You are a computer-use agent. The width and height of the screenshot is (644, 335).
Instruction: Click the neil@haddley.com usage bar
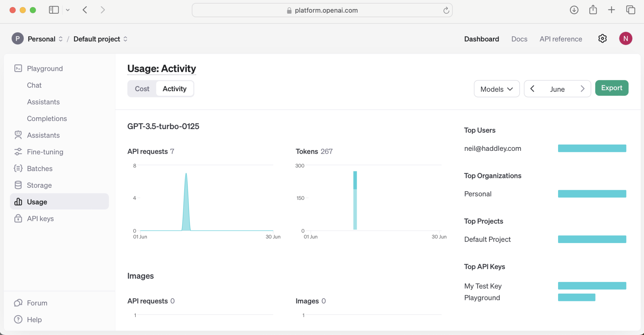[592, 148]
